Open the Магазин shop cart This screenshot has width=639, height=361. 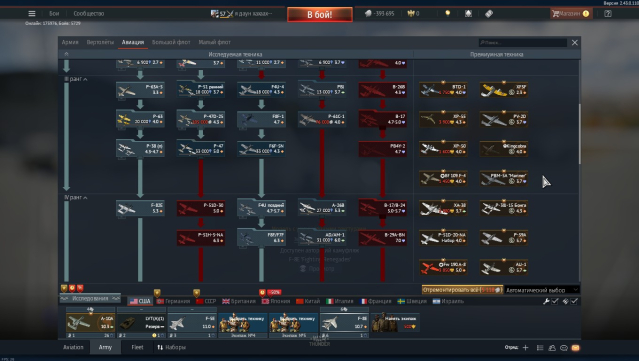tap(570, 13)
